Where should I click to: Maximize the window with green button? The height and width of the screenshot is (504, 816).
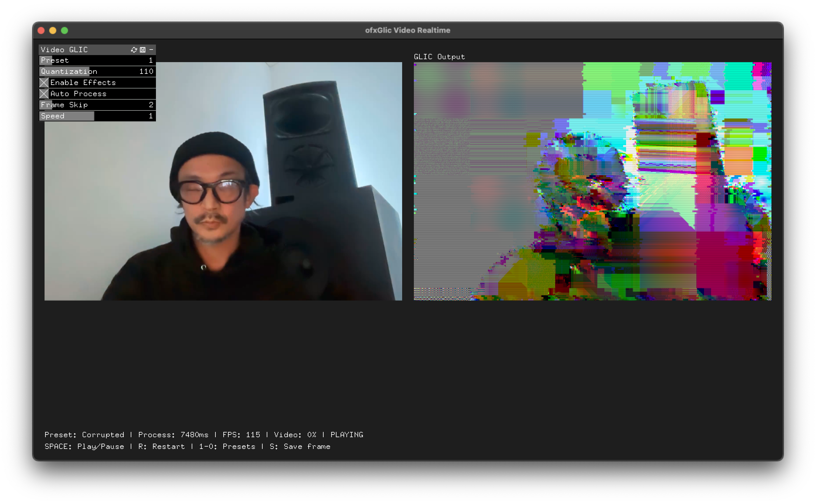click(65, 30)
